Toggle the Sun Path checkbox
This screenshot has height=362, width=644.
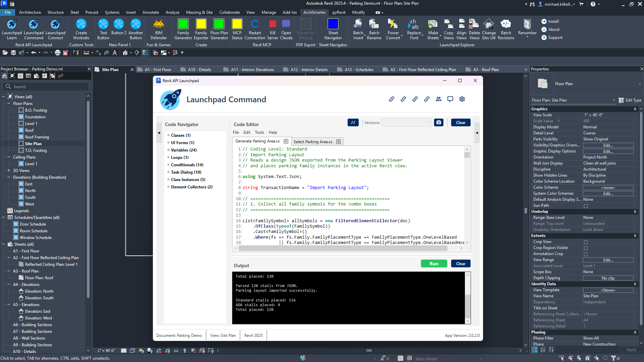[586, 206]
